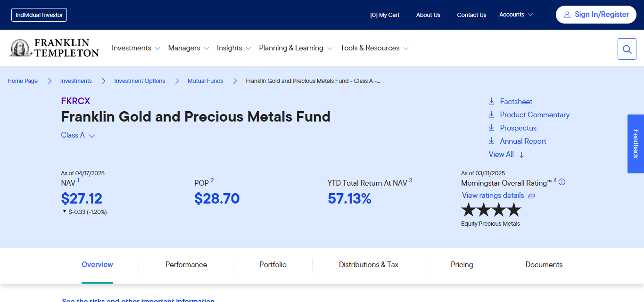Click the As of 04/17/2025 date

[x=83, y=173]
